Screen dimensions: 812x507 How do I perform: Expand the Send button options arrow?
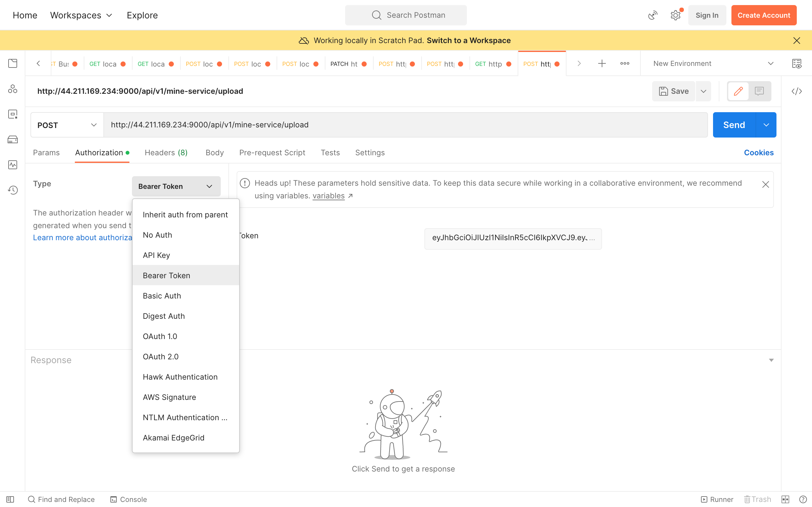(x=766, y=125)
